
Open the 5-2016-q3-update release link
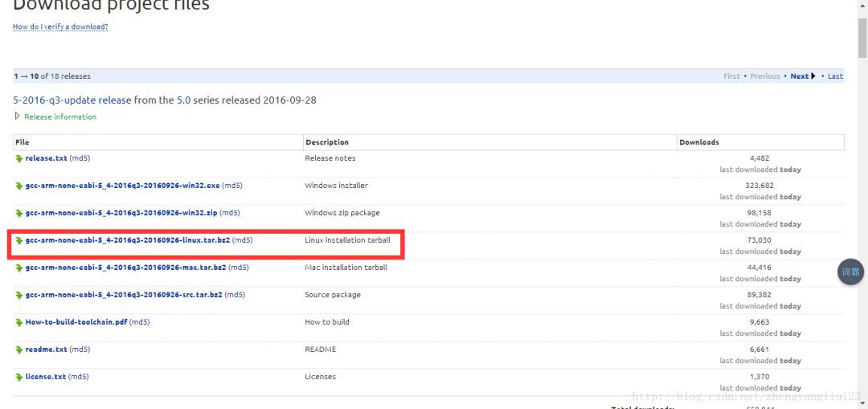72,100
